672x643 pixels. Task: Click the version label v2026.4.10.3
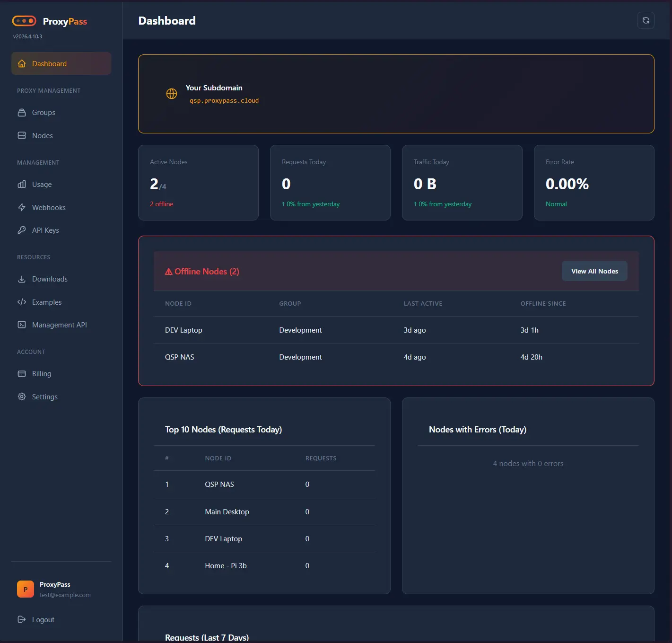point(27,36)
